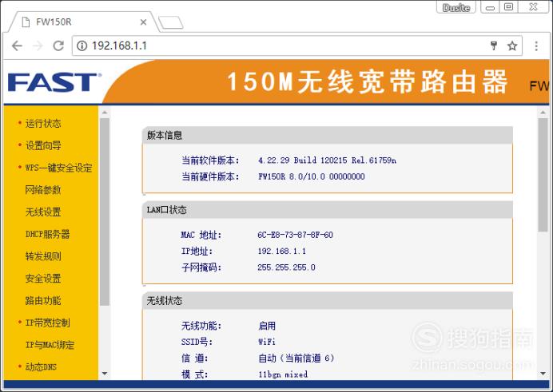This screenshot has width=553, height=392.
Task: Expand DHCP服务器 menu
Action: [48, 234]
